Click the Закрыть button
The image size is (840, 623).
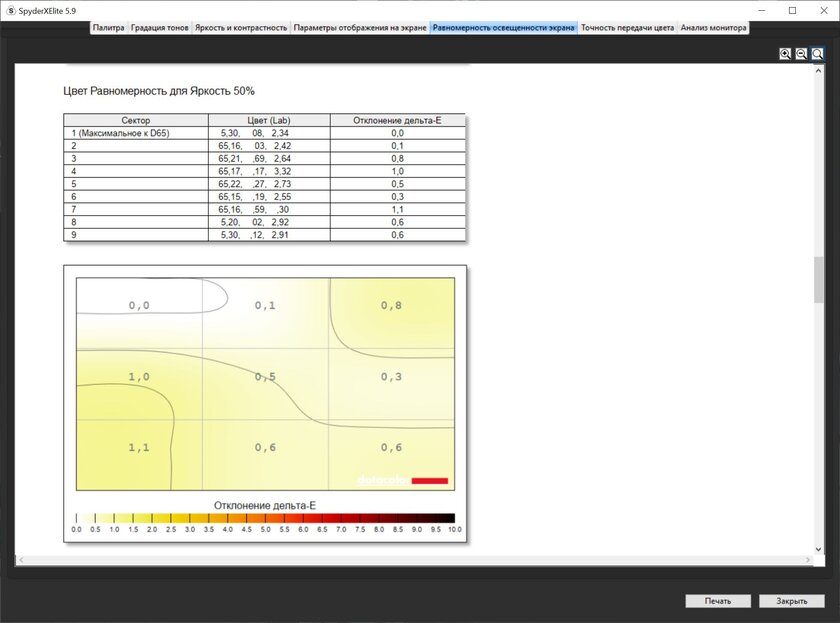[x=791, y=601]
